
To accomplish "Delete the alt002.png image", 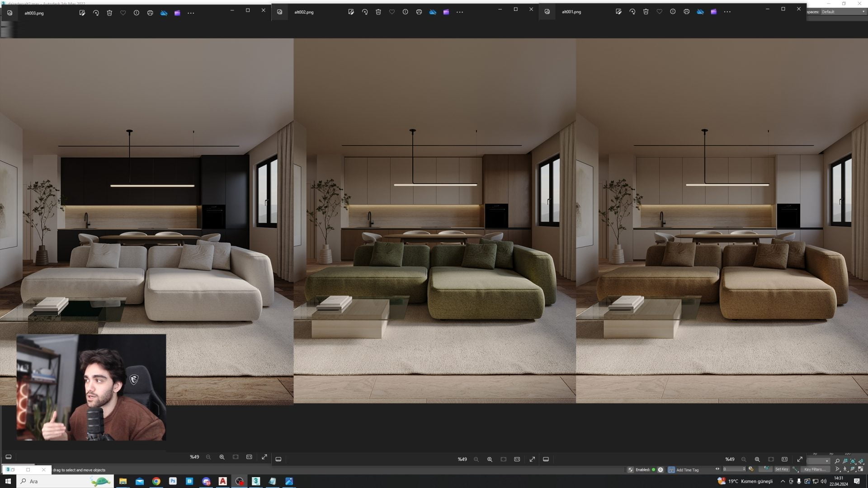I will click(378, 12).
